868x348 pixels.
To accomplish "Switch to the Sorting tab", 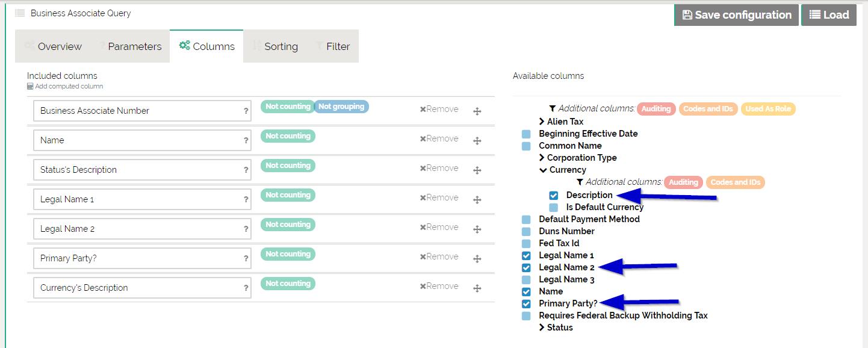I will tap(275, 46).
